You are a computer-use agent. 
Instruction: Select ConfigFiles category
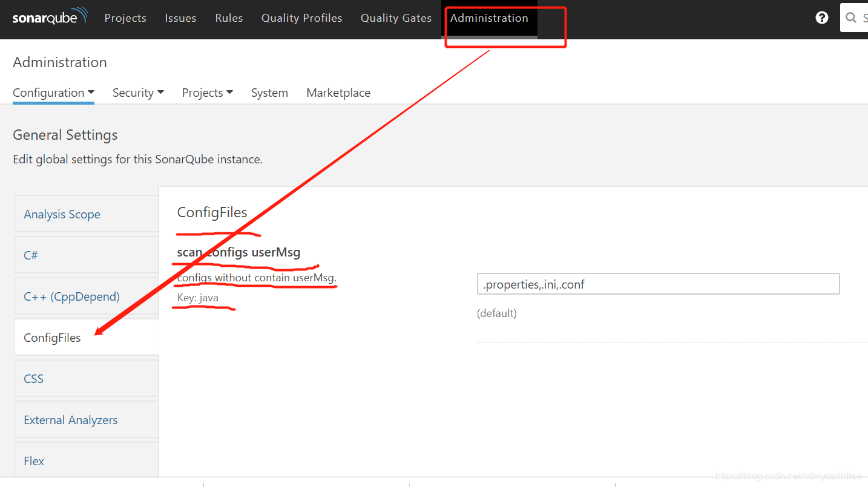(87, 338)
